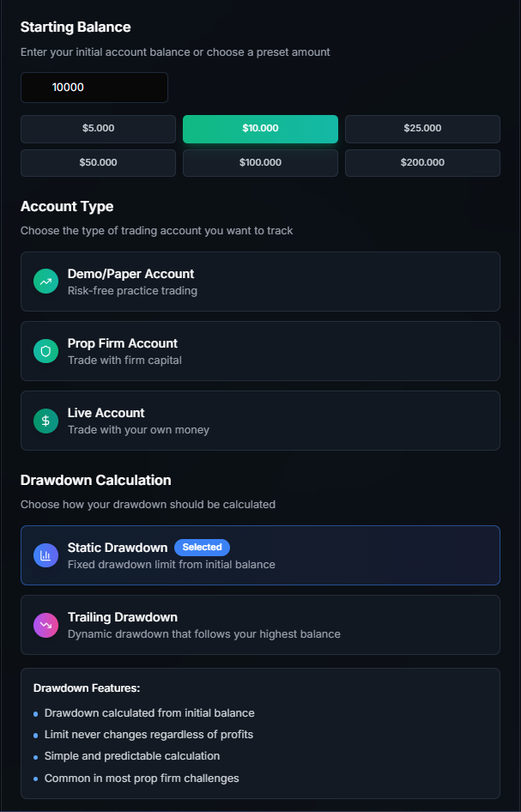
Task: Select the $200.000 starting balance
Action: [421, 162]
